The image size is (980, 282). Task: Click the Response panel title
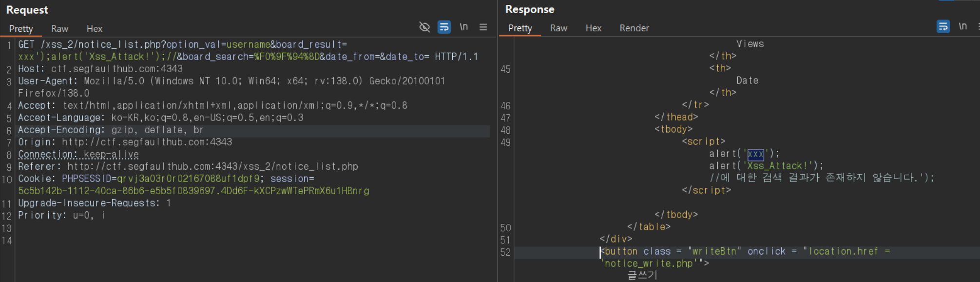[530, 9]
